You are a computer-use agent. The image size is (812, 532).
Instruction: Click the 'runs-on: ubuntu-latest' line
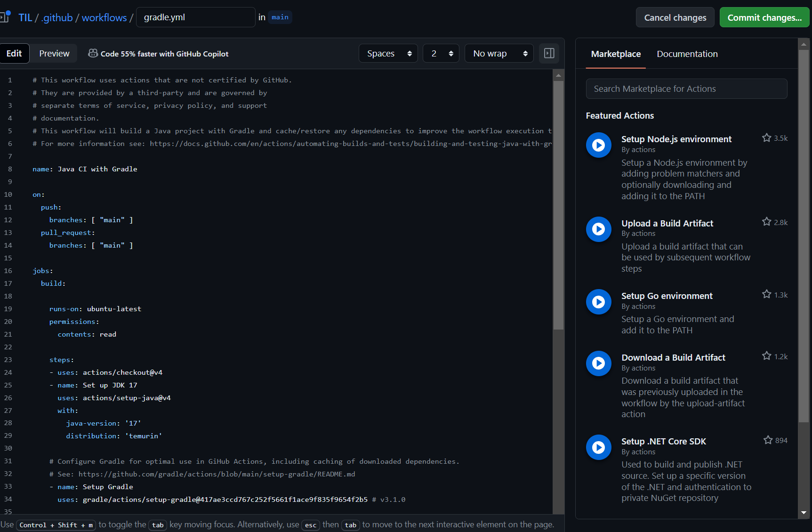pos(95,309)
